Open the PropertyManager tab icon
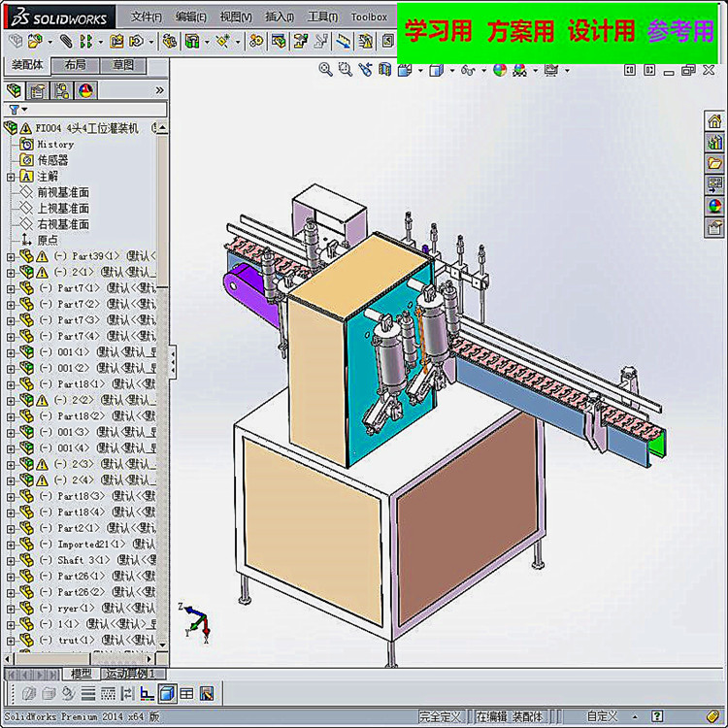 pyautogui.click(x=37, y=90)
